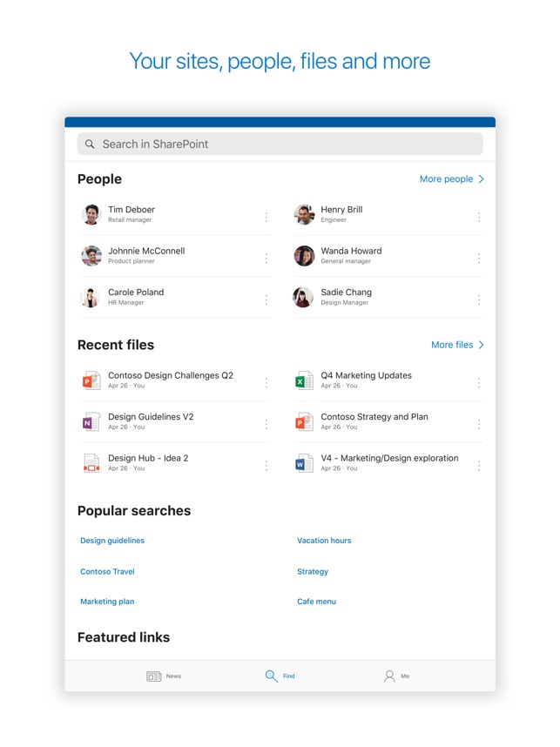This screenshot has height=747, width=560.
Task: Open more options for Wanda Howard
Action: pyautogui.click(x=479, y=259)
